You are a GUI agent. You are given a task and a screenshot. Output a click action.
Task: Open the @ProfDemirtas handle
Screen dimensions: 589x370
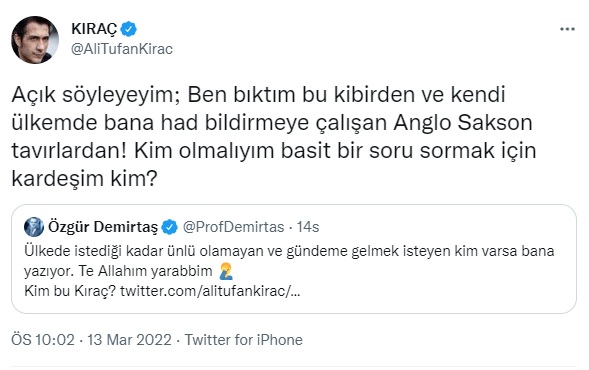coord(233,227)
